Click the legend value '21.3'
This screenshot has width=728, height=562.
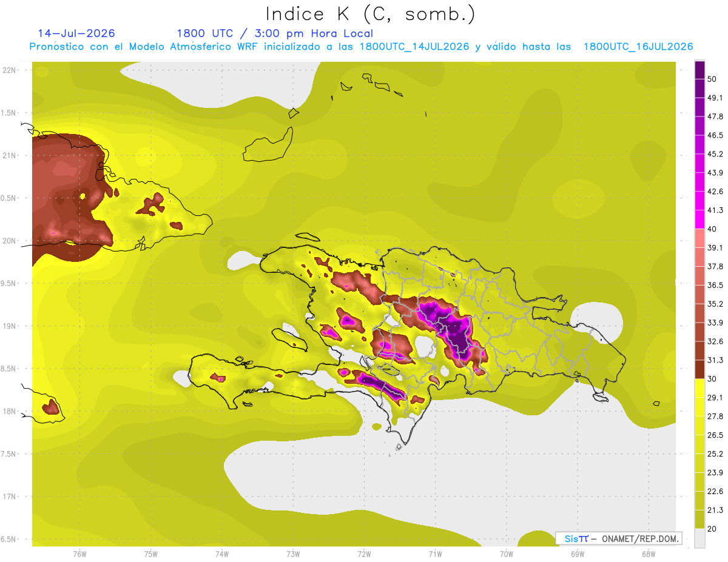point(716,510)
